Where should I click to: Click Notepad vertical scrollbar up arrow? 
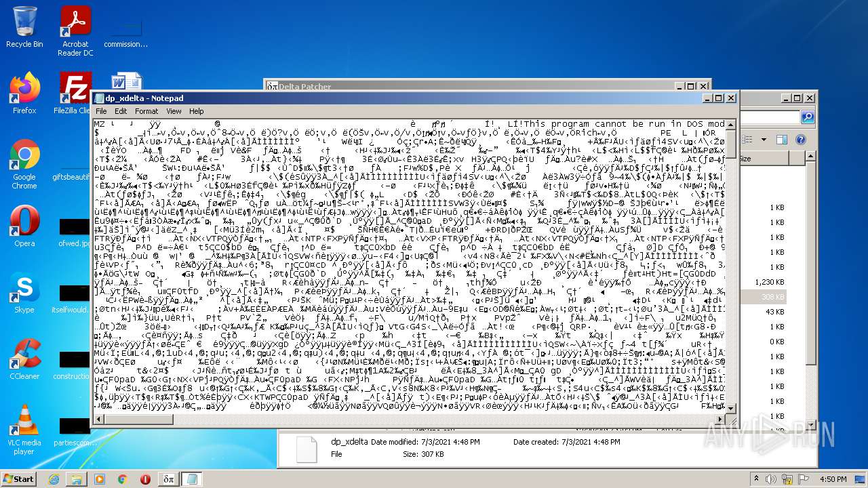(x=730, y=125)
